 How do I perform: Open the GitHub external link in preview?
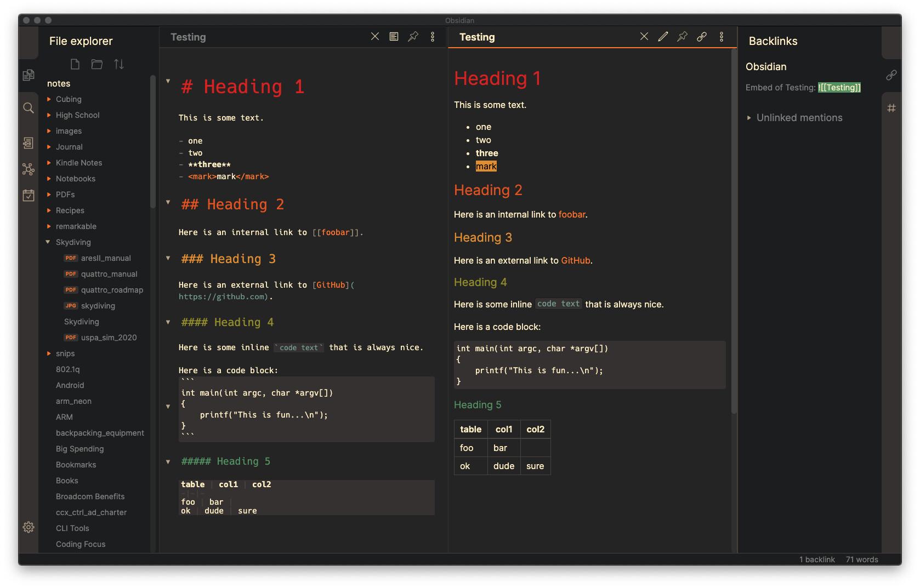click(x=576, y=260)
